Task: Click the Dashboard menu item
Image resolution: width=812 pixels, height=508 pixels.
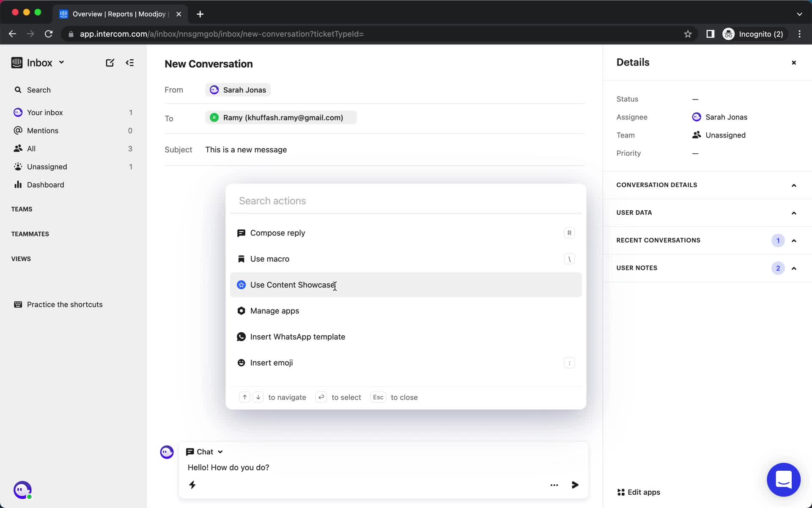Action: 45,184
